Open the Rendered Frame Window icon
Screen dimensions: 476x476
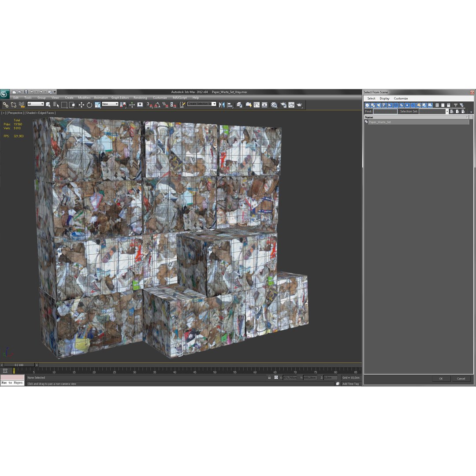click(291, 105)
